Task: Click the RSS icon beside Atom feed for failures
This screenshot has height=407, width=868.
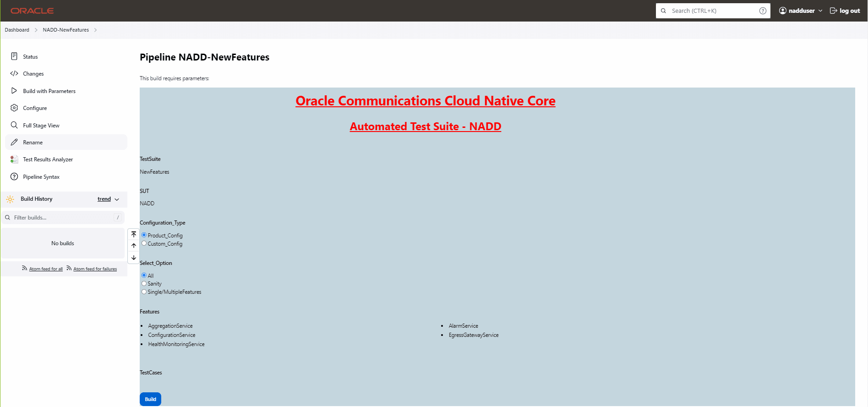Action: coord(69,268)
